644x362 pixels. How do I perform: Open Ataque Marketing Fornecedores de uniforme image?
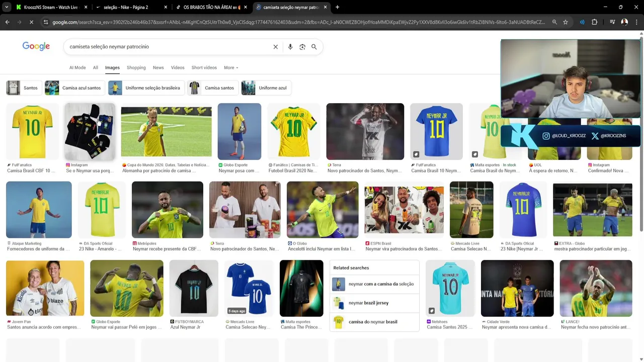click(39, 210)
